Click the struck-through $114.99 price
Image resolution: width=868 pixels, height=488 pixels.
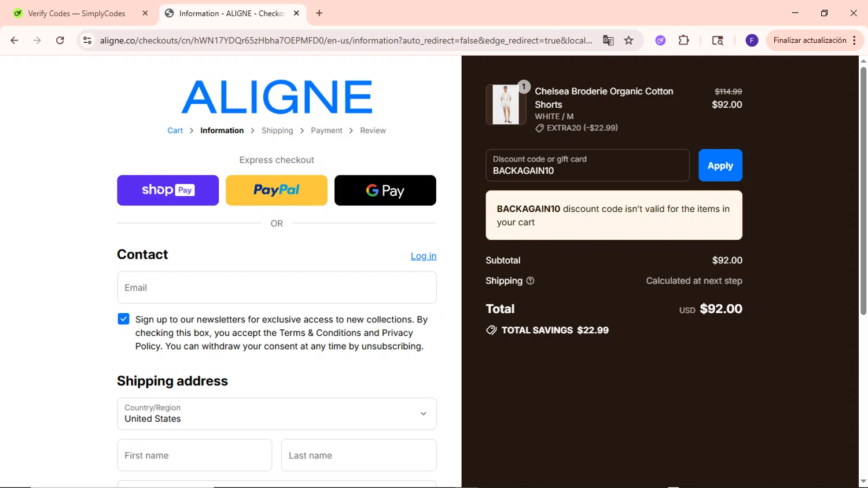[x=728, y=91]
